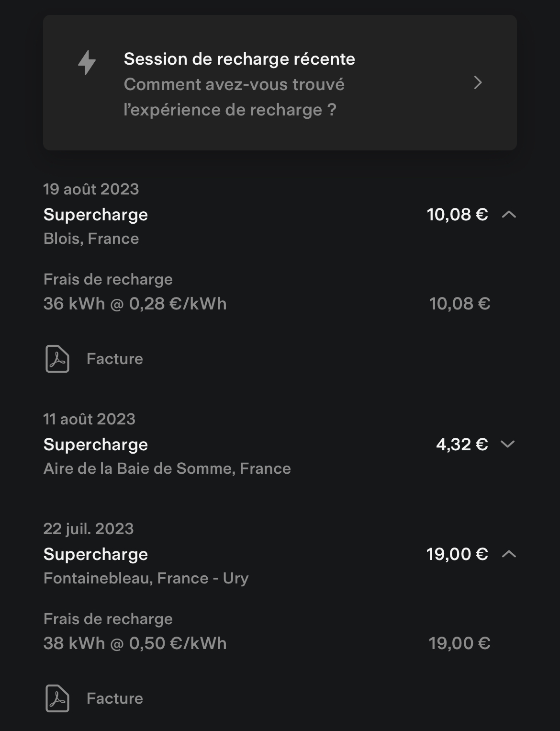The image size is (560, 731).
Task: Click the 36 kWh @ 0,28 €/kWh line
Action: pyautogui.click(x=135, y=304)
